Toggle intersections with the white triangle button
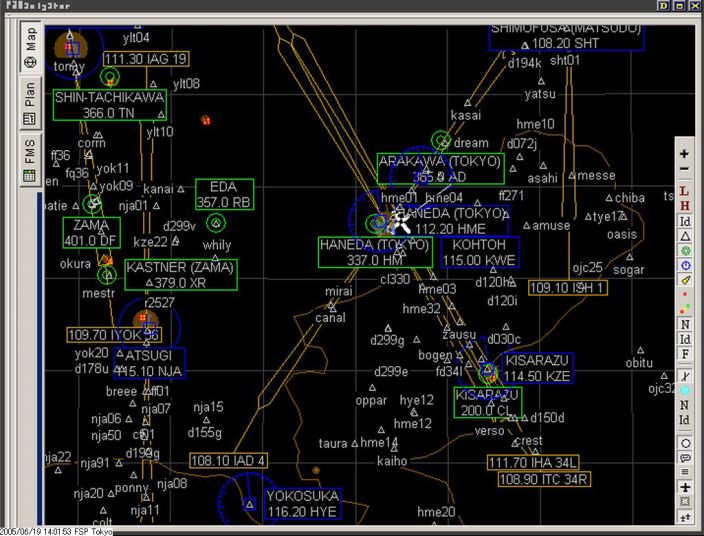The height and width of the screenshot is (536, 704). point(685,236)
